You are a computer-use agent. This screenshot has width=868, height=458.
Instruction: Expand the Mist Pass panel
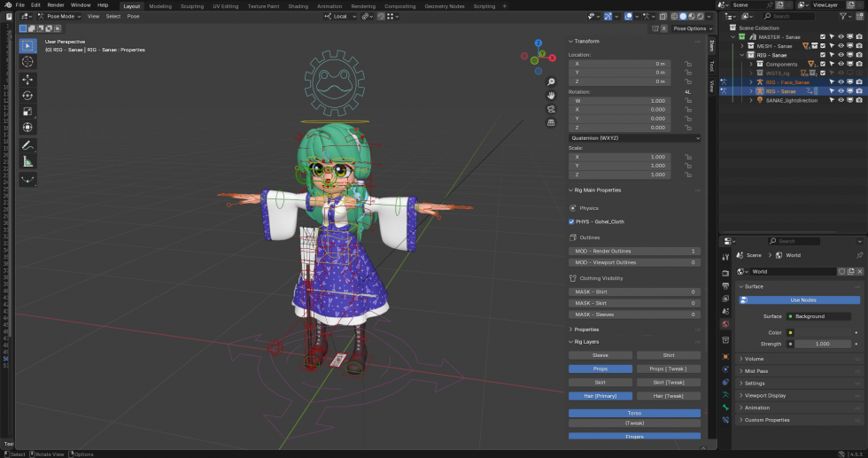point(756,371)
